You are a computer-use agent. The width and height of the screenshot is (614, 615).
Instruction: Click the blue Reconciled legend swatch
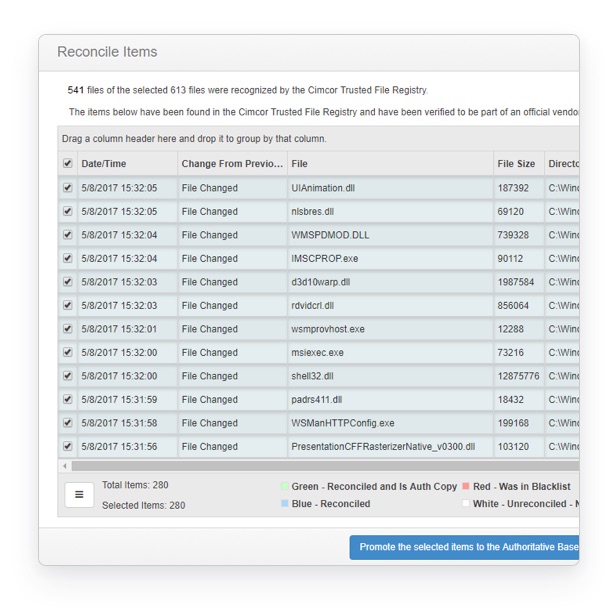click(x=284, y=504)
